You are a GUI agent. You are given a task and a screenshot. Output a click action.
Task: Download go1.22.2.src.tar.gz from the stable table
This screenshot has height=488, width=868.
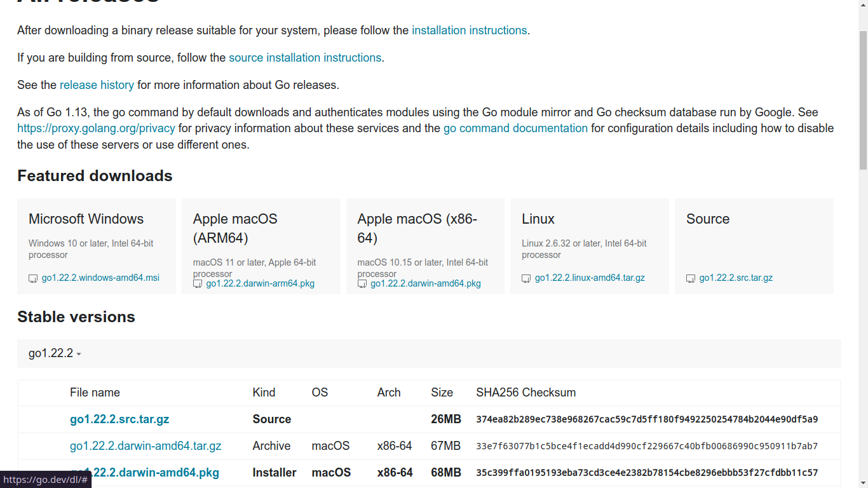(119, 419)
